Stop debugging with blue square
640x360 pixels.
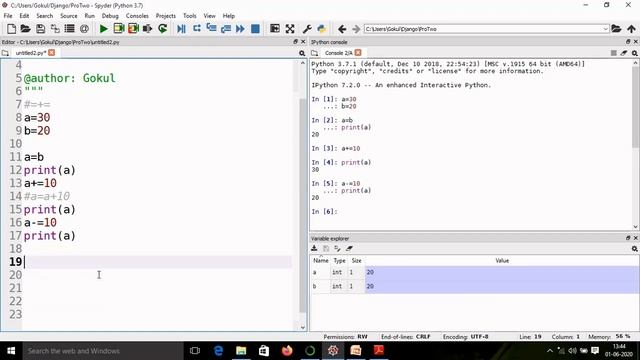pyautogui.click(x=255, y=29)
